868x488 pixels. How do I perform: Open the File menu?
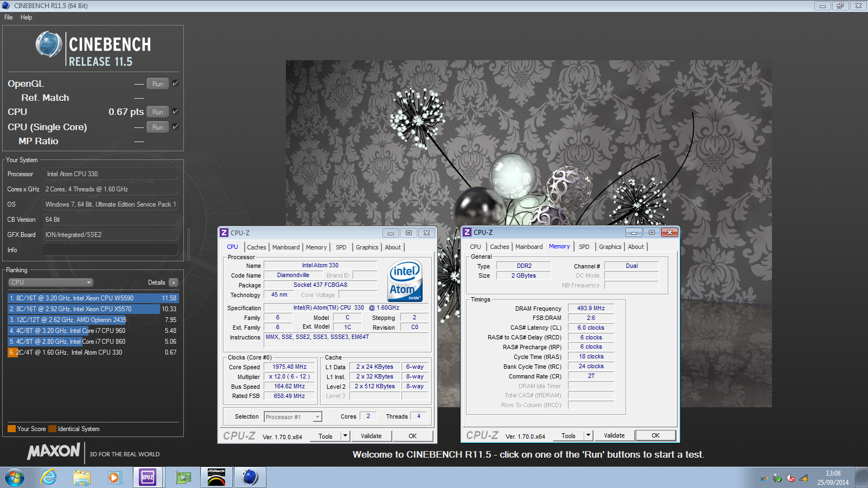click(9, 17)
